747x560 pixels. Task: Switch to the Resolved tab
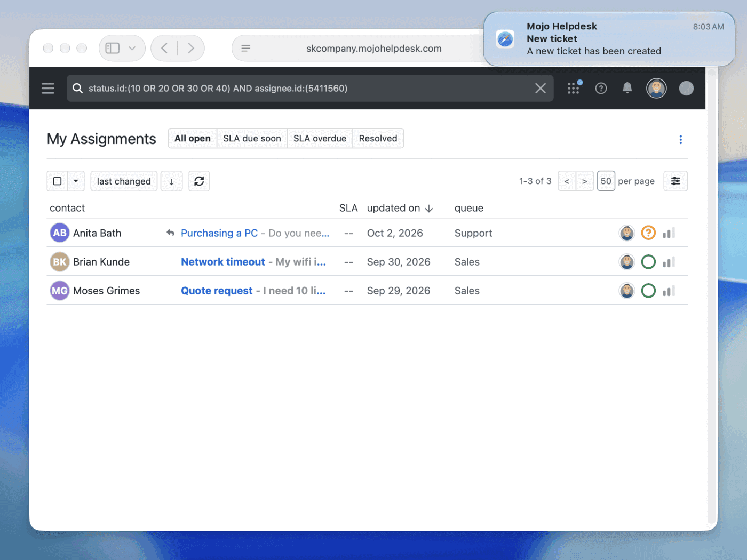[378, 138]
